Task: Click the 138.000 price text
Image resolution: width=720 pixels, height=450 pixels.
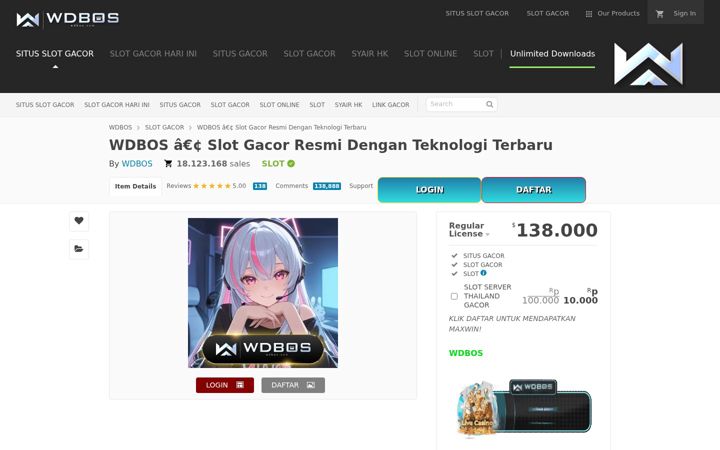Action: click(557, 230)
